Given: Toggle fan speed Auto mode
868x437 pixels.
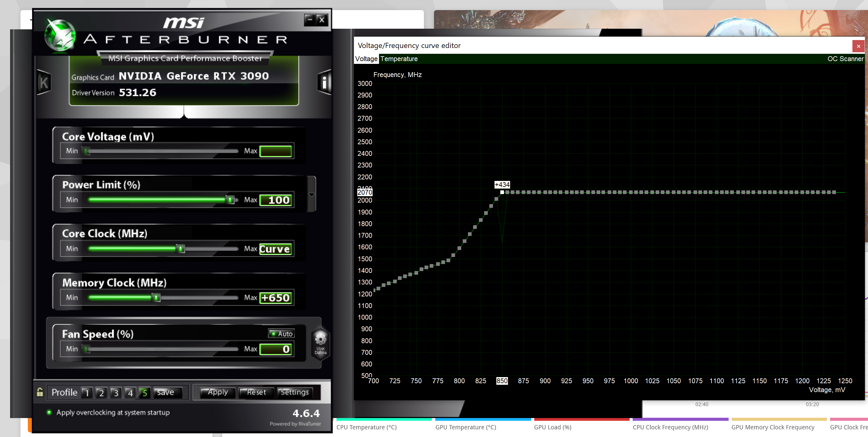Looking at the screenshot, I should (x=281, y=334).
